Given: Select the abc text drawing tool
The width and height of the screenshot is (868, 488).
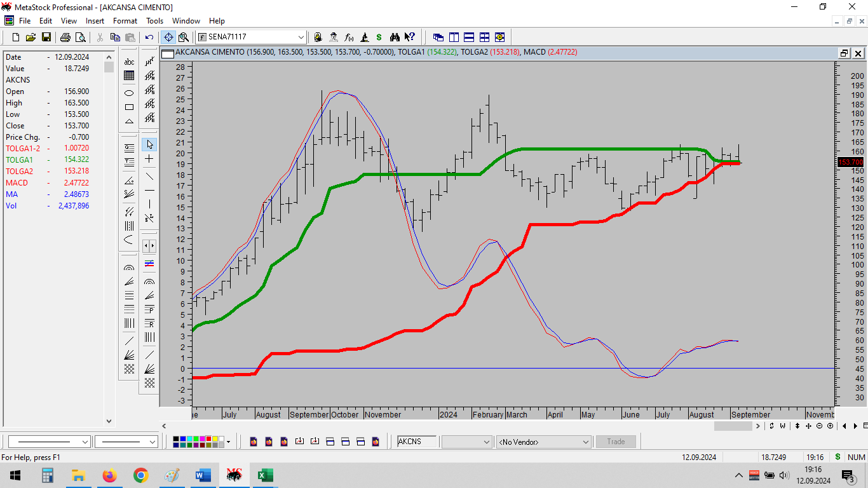Looking at the screenshot, I should (x=129, y=62).
